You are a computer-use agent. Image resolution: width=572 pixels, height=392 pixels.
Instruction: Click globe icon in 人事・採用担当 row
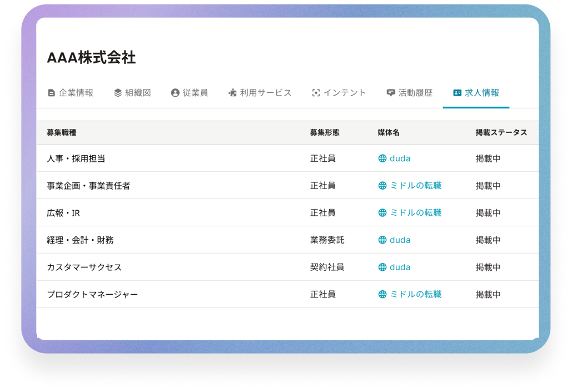382,158
